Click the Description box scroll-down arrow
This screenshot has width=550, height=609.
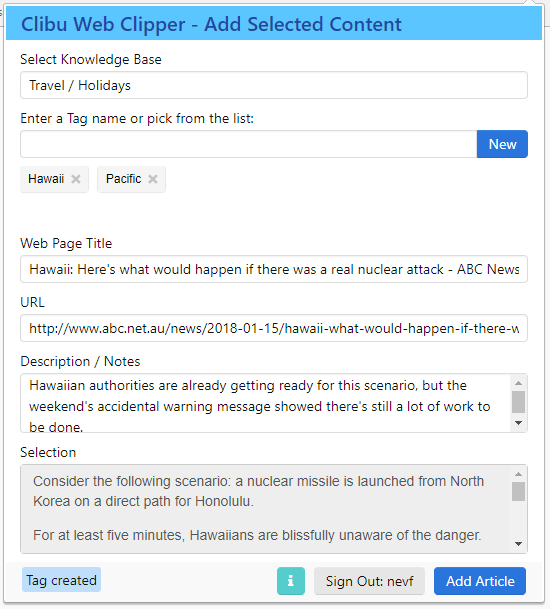coord(518,423)
